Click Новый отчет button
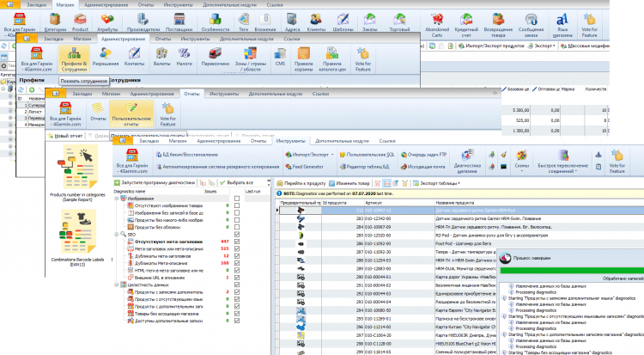 [65, 135]
